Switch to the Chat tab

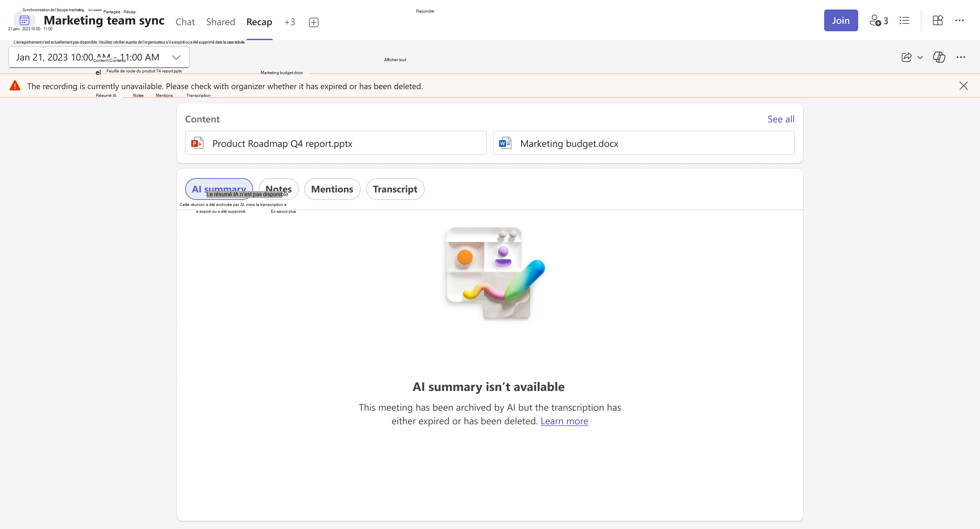(x=185, y=22)
